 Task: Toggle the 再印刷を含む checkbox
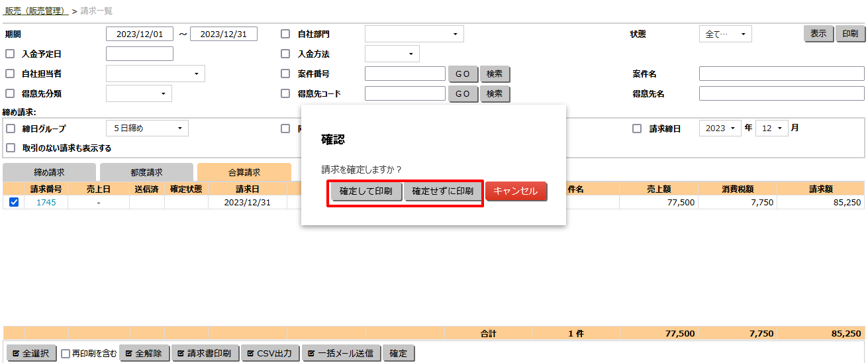(x=66, y=354)
